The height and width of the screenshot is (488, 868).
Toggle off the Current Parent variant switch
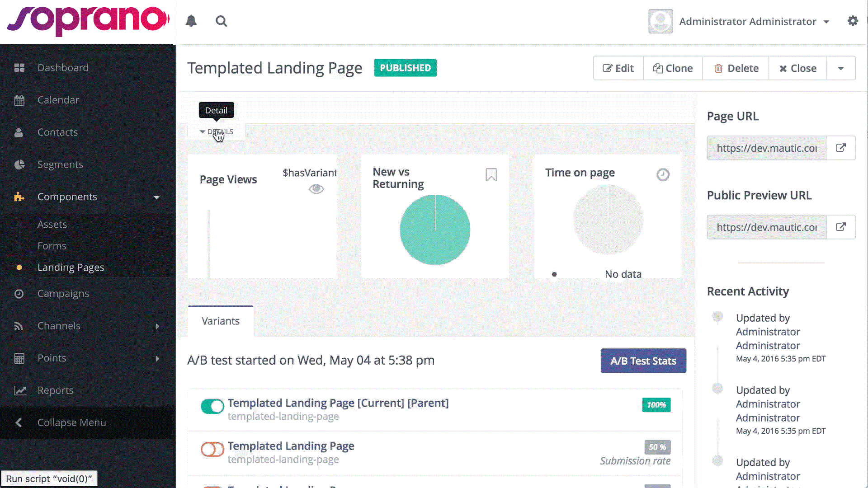(x=212, y=407)
